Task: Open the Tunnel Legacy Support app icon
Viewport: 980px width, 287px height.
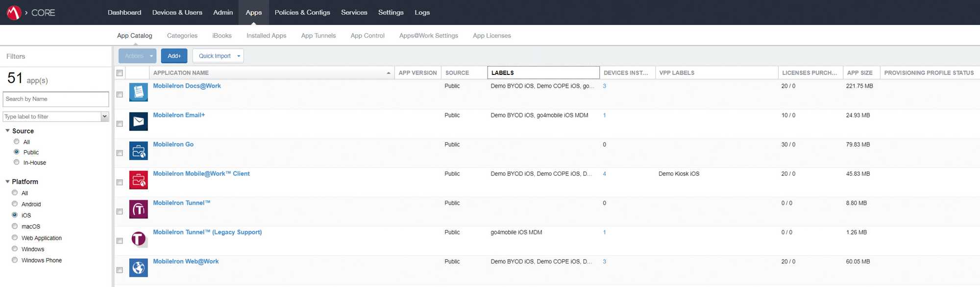Action: [x=139, y=239]
